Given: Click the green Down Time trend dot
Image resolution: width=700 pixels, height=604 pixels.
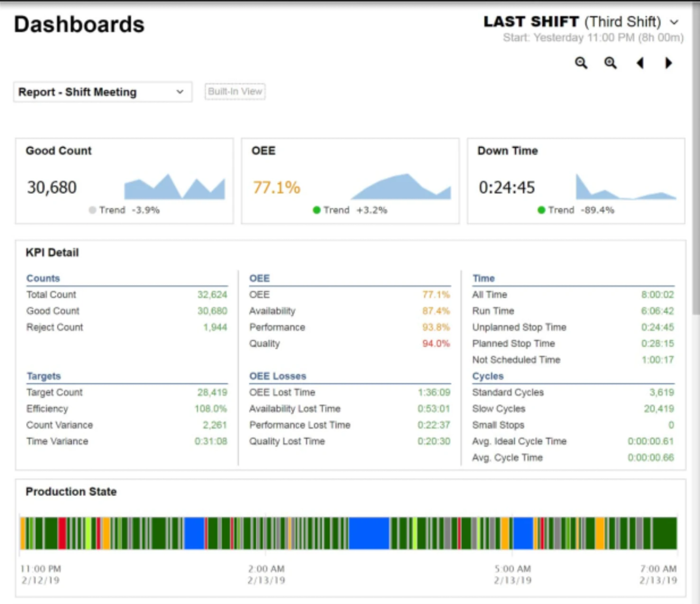Looking at the screenshot, I should tap(541, 210).
